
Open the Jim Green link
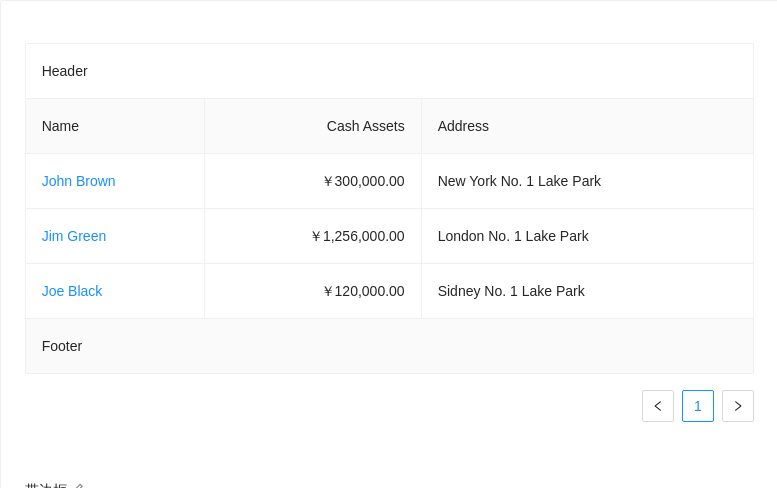tap(73, 236)
